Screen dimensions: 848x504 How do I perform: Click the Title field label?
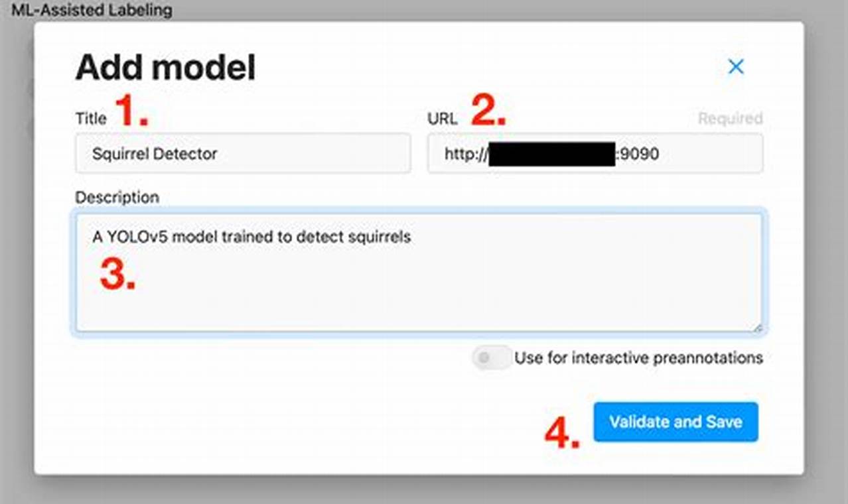92,118
